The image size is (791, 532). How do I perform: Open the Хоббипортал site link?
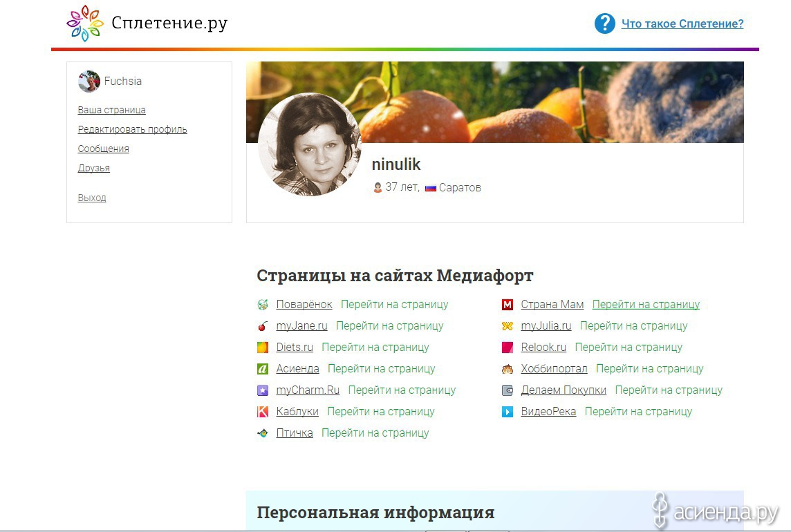click(x=555, y=369)
